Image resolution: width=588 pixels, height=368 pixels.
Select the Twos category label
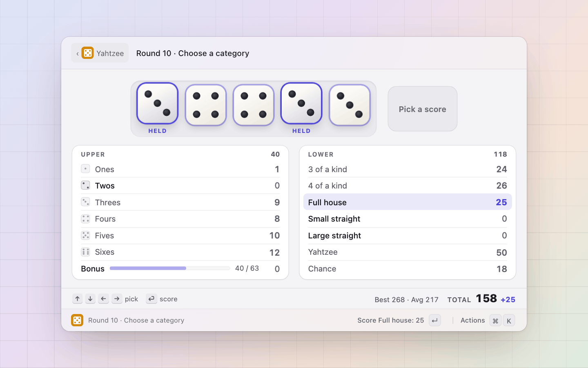[105, 186]
